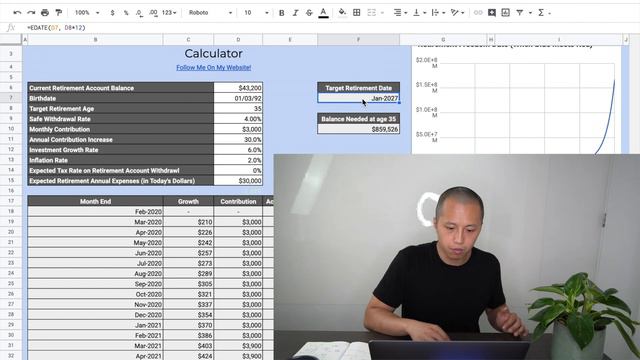The width and height of the screenshot is (640, 360).
Task: Toggle italic formatting
Action: [295, 13]
